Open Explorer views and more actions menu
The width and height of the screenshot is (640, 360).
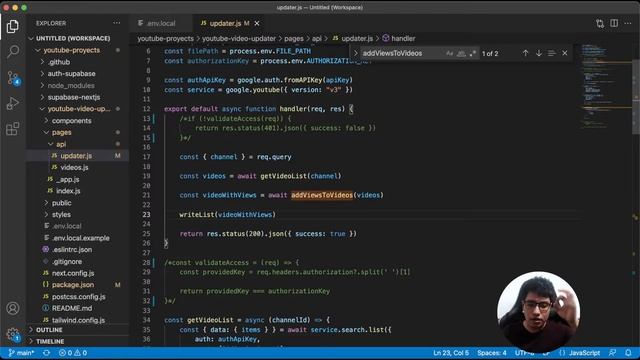[117, 23]
